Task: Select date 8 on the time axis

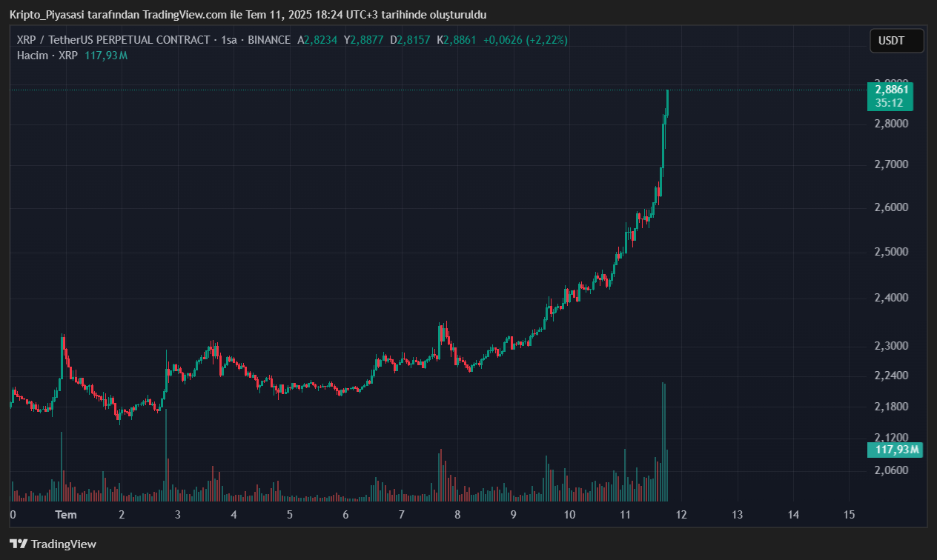Action: (457, 514)
